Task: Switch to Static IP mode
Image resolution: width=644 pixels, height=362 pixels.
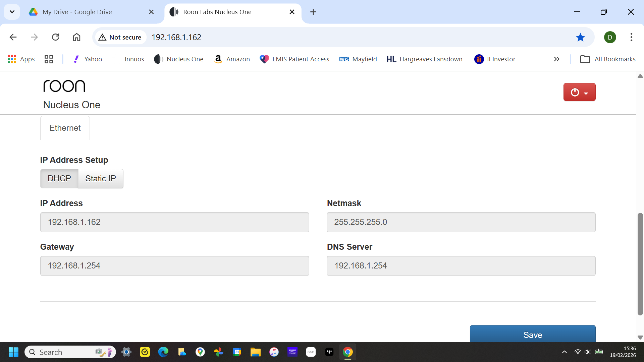Action: (101, 179)
